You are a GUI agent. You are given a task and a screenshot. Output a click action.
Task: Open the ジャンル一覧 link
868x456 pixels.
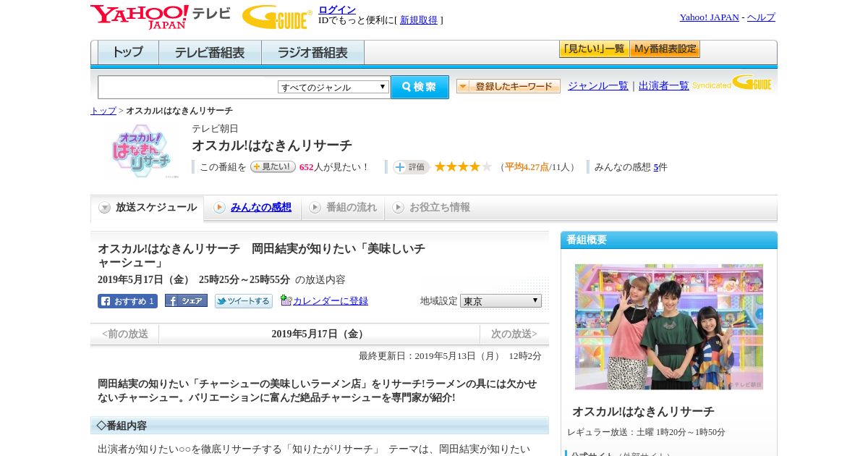click(598, 86)
